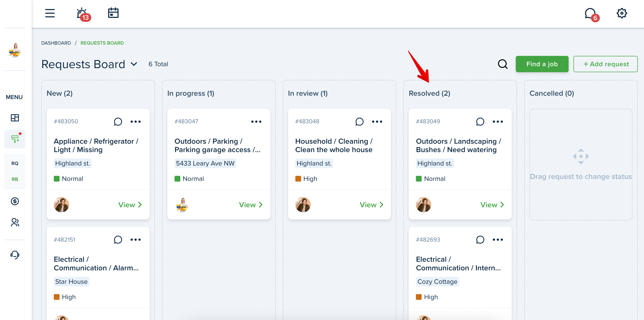Click the Cozy Cottage property tag
Viewport: 644px width, 320px height.
coord(437,282)
